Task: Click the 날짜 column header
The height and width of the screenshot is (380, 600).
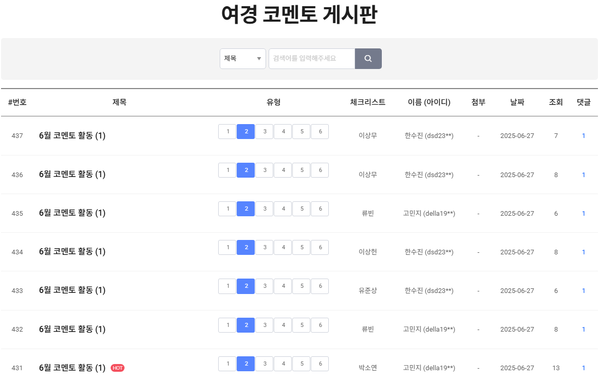Action: click(517, 102)
